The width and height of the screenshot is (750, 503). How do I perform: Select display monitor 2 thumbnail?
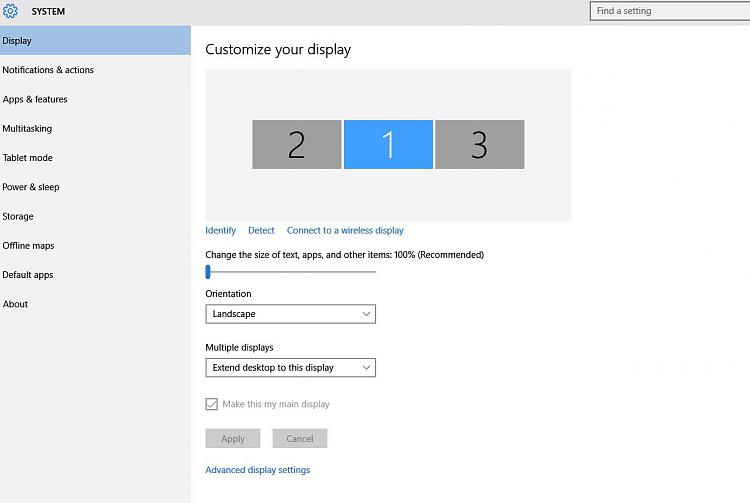coord(297,144)
